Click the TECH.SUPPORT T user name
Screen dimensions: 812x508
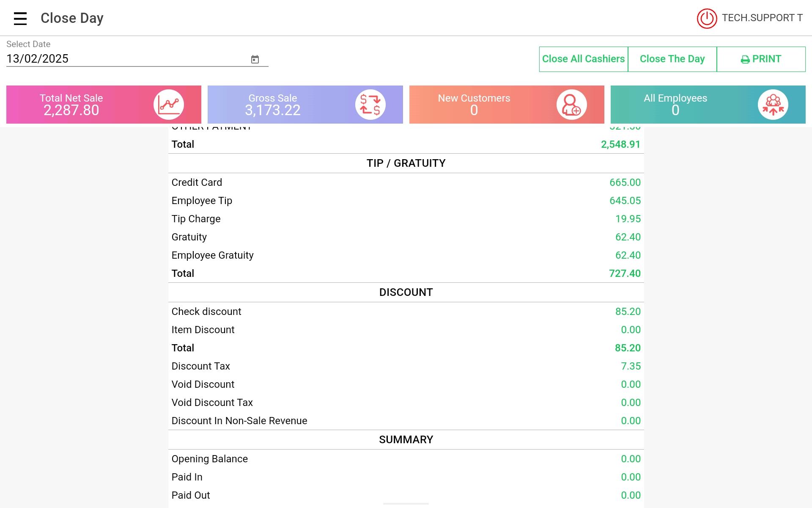[762, 18]
